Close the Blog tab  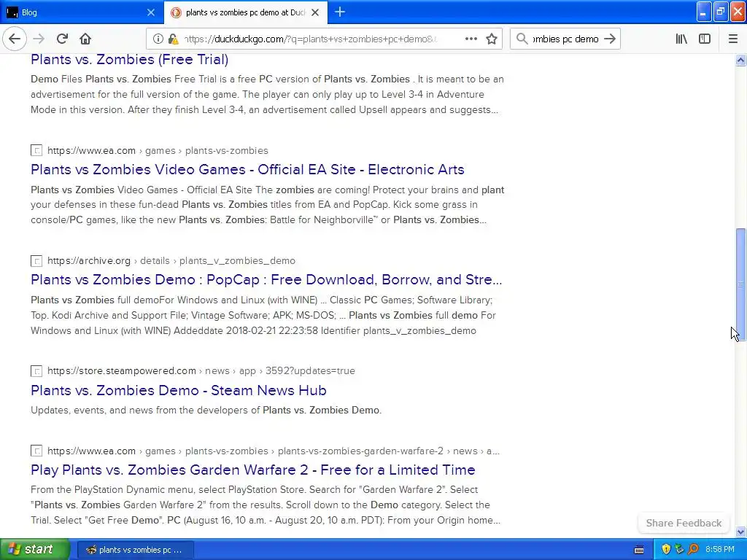151,12
